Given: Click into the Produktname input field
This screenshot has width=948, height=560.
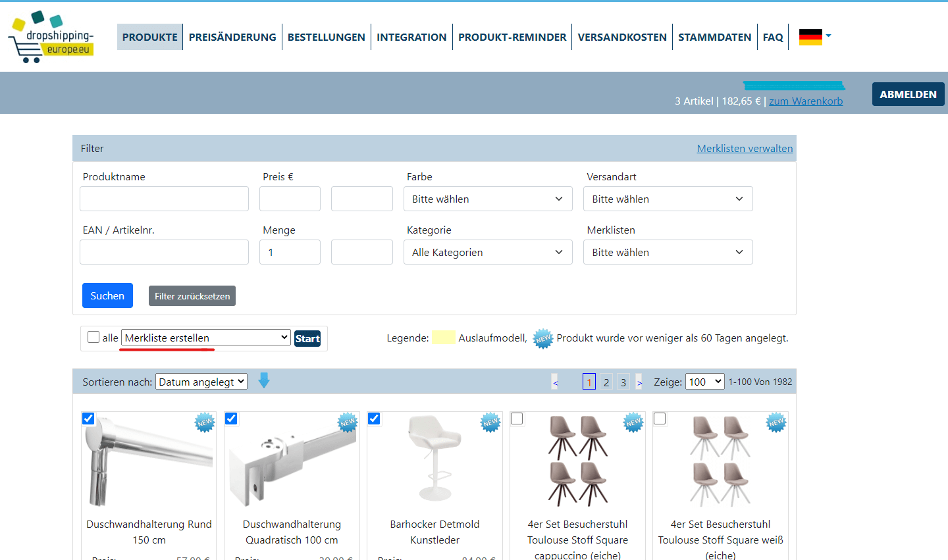Looking at the screenshot, I should [164, 199].
